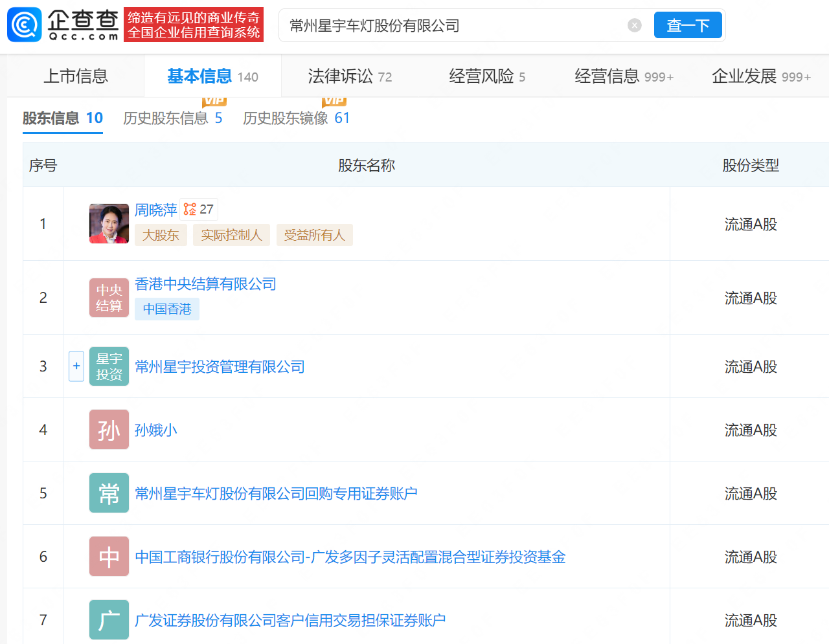Screen dimensions: 829x644
Task: Select the 历史股东信息 sub-tab
Action: click(173, 118)
